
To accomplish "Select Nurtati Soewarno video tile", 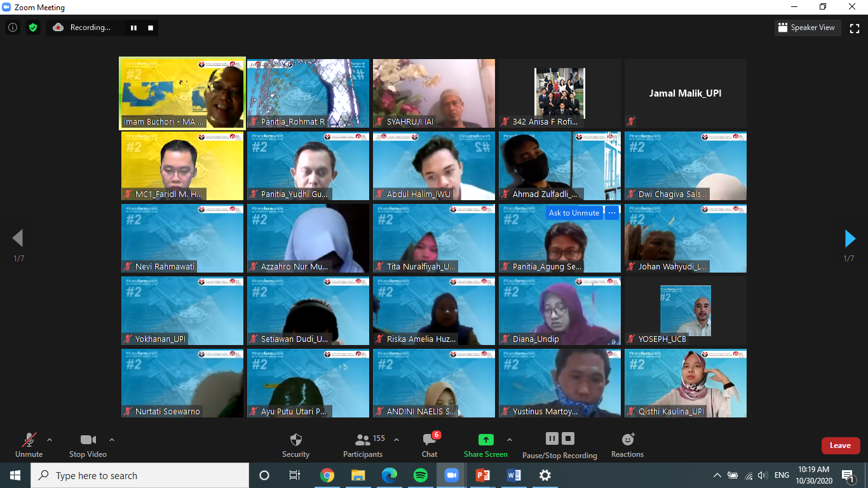I will [x=182, y=383].
